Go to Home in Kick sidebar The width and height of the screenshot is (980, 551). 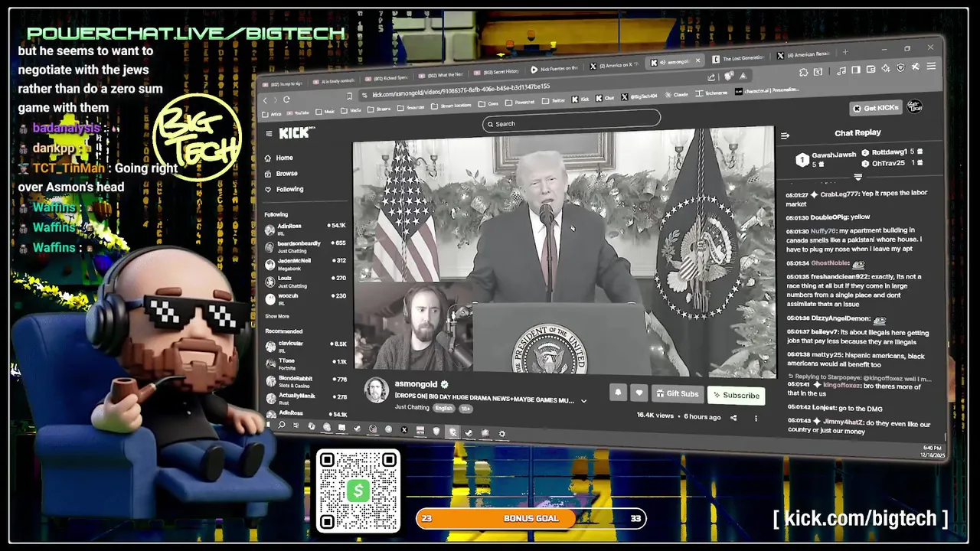[x=279, y=158]
